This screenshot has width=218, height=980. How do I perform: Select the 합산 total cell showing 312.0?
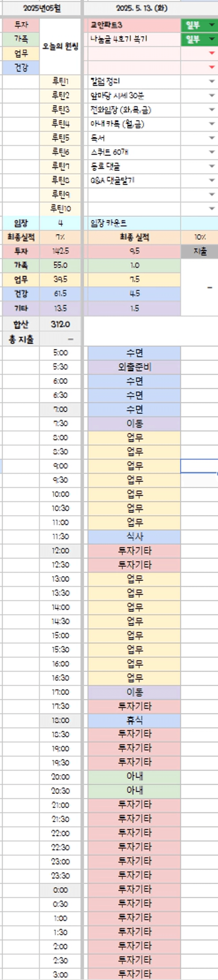point(60,324)
